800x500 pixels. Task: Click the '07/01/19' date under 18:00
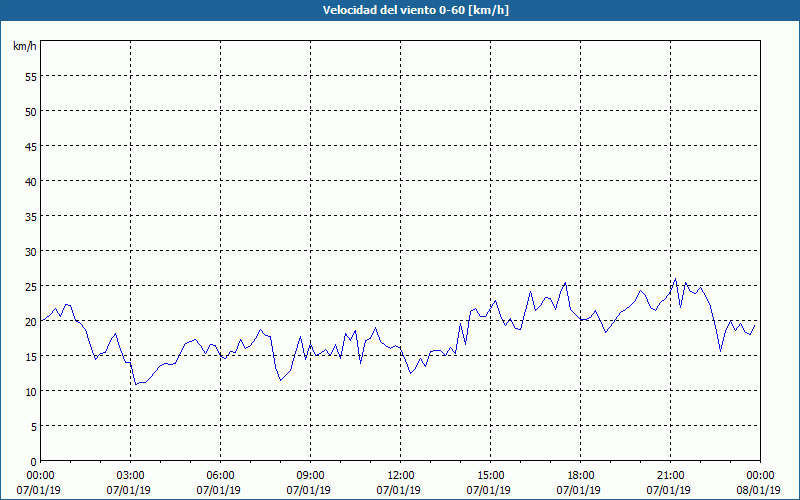pos(579,490)
